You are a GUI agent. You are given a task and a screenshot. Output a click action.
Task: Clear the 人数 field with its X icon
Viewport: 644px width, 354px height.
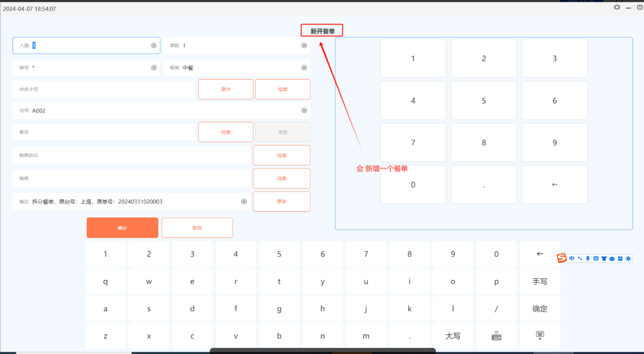pyautogui.click(x=154, y=45)
